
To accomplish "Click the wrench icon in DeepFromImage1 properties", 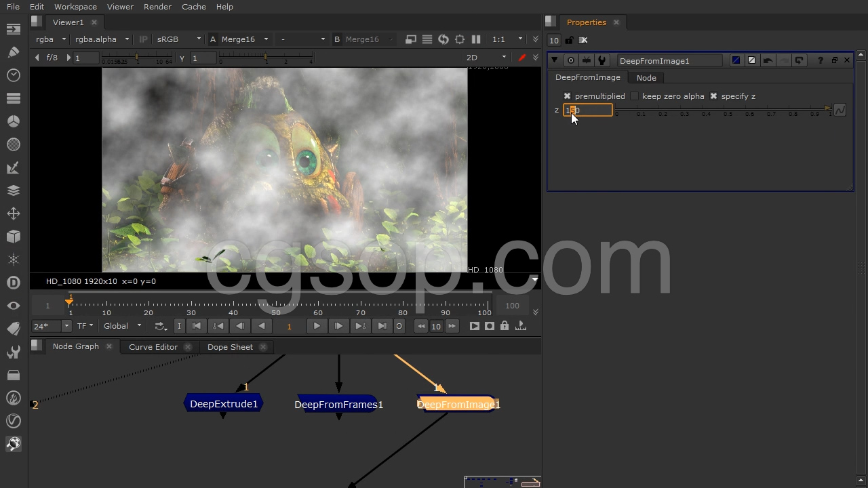I will click(601, 60).
